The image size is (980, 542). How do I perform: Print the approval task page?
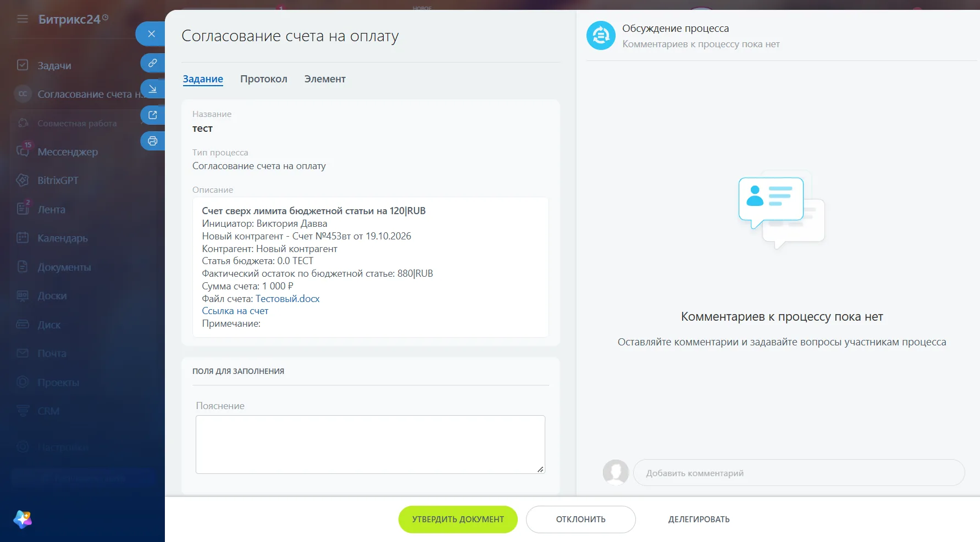click(x=153, y=141)
